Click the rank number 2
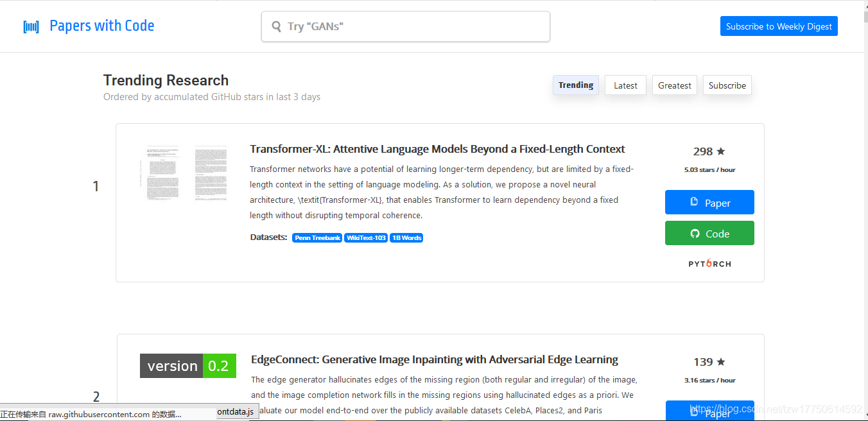This screenshot has height=421, width=868. coord(96,397)
